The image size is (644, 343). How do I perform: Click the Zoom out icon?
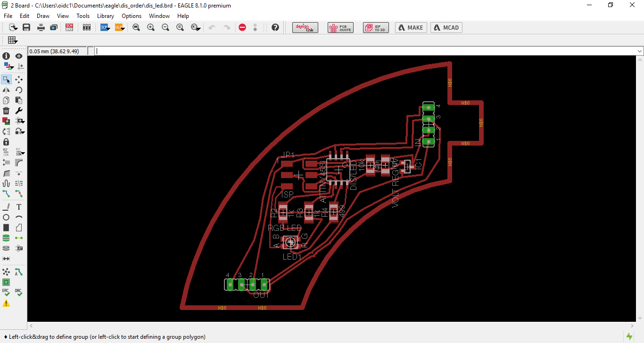(165, 27)
